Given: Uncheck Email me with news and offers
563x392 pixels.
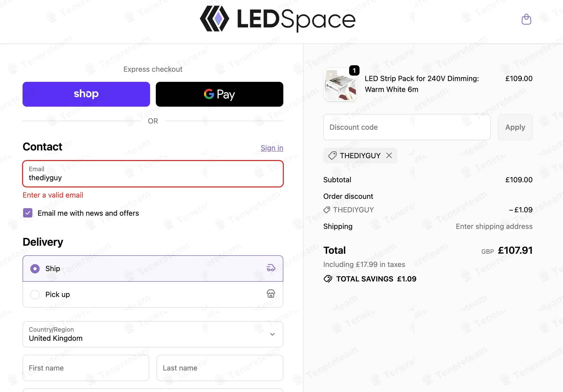Looking at the screenshot, I should pos(28,213).
